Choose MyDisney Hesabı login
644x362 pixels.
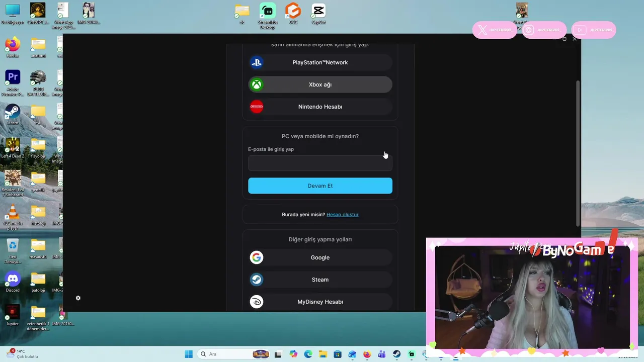pos(320,302)
